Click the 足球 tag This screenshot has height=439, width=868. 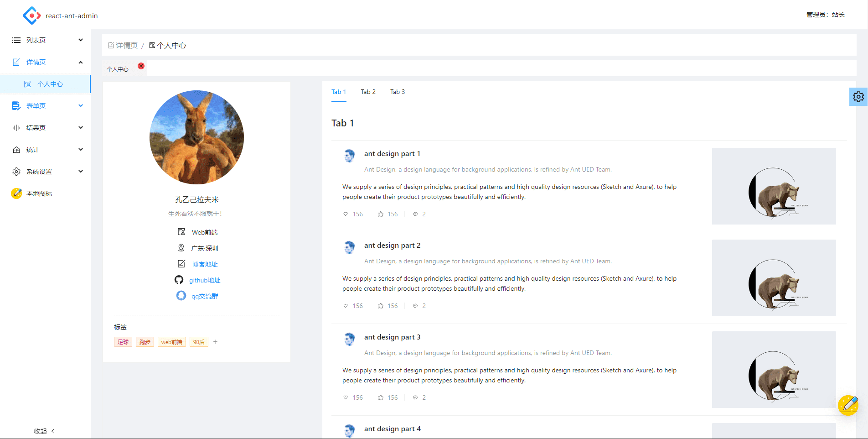[x=123, y=342]
